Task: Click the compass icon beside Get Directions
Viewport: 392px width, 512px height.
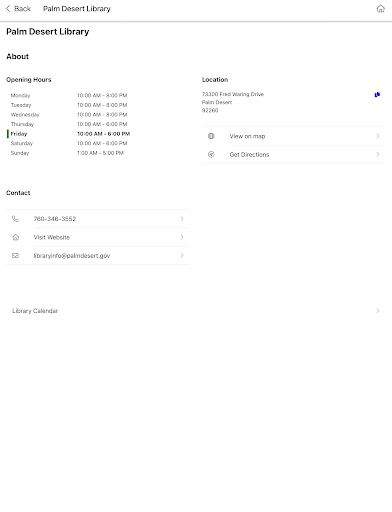Action: coord(211,154)
